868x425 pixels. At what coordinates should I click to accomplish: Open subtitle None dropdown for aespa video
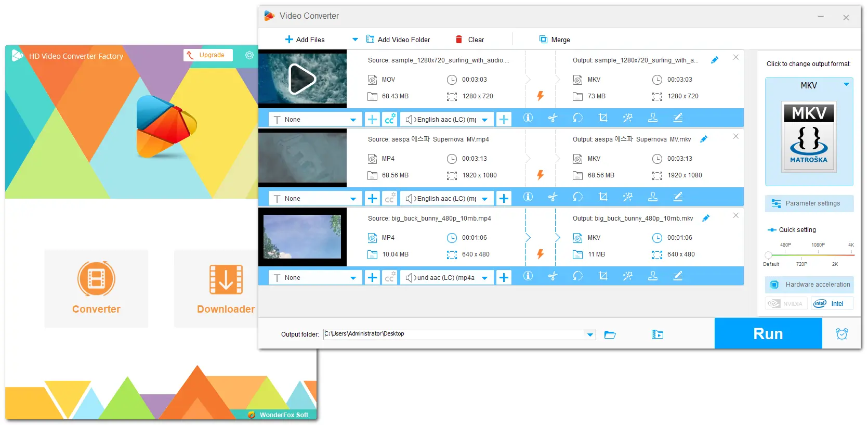(315, 199)
